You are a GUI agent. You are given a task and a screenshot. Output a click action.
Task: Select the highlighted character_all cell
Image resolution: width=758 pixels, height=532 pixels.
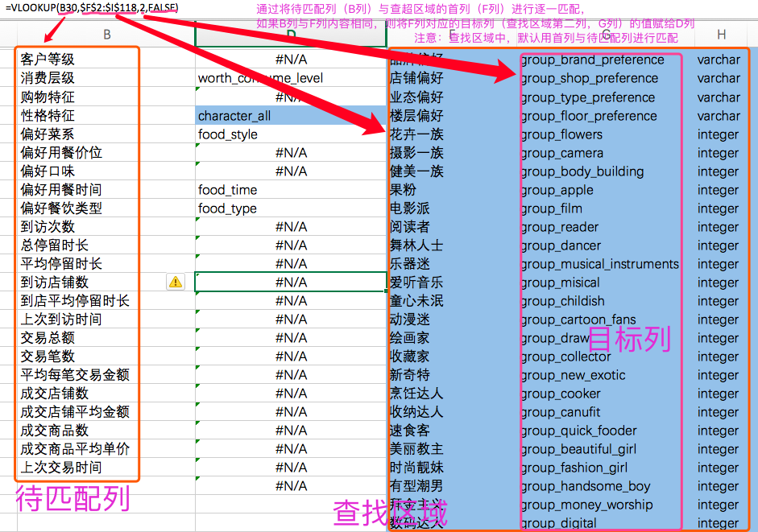[x=291, y=115]
